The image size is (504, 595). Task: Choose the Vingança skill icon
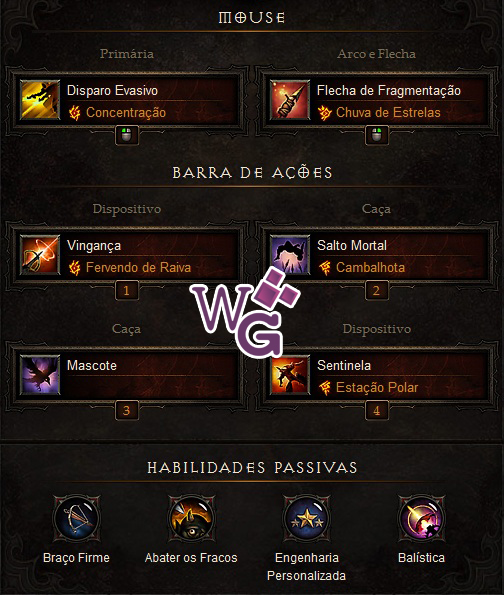click(x=40, y=255)
